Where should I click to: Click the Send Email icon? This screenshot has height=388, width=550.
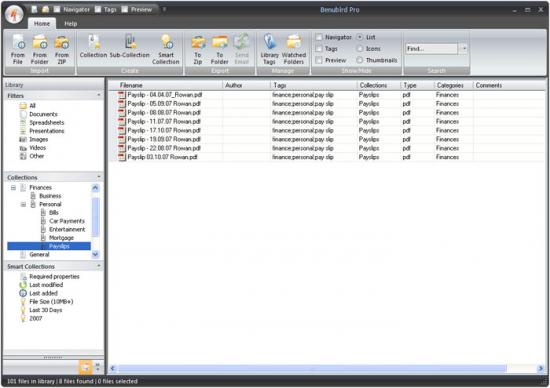pos(241,49)
